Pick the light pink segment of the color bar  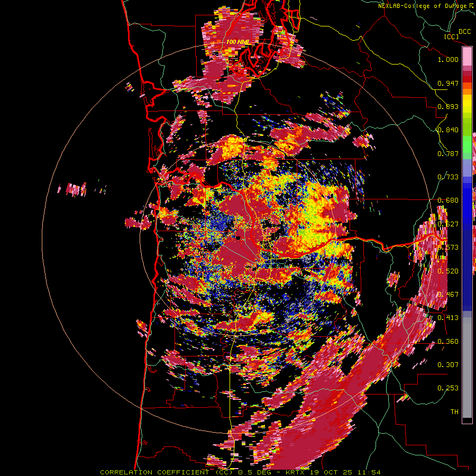(467, 57)
